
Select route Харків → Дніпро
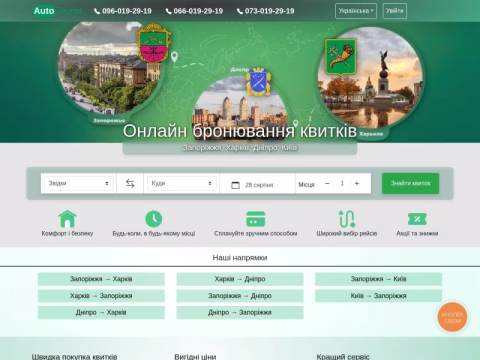click(240, 279)
